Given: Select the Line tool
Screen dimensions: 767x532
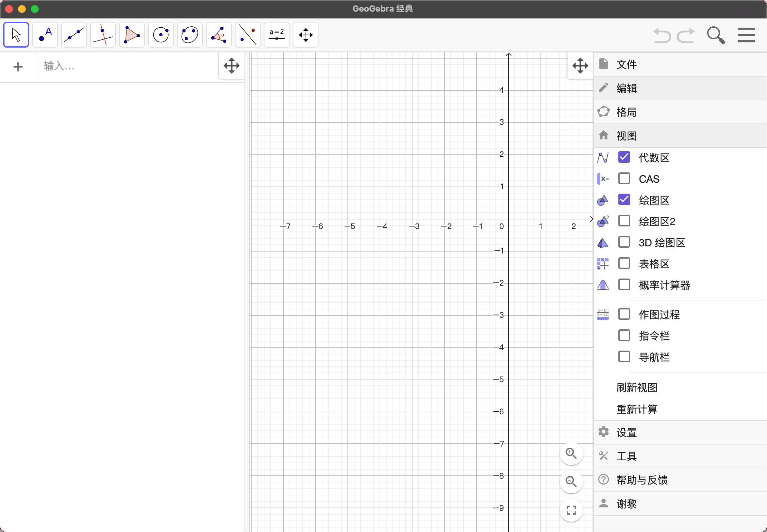Looking at the screenshot, I should pyautogui.click(x=74, y=35).
